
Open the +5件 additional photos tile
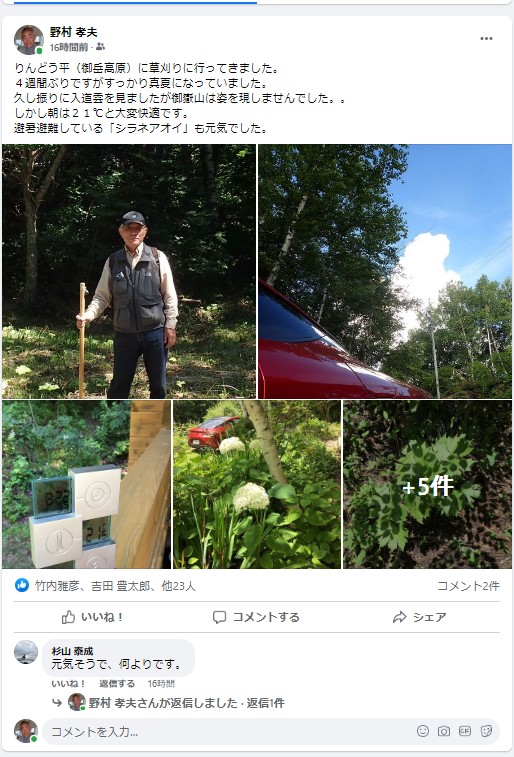coord(428,484)
